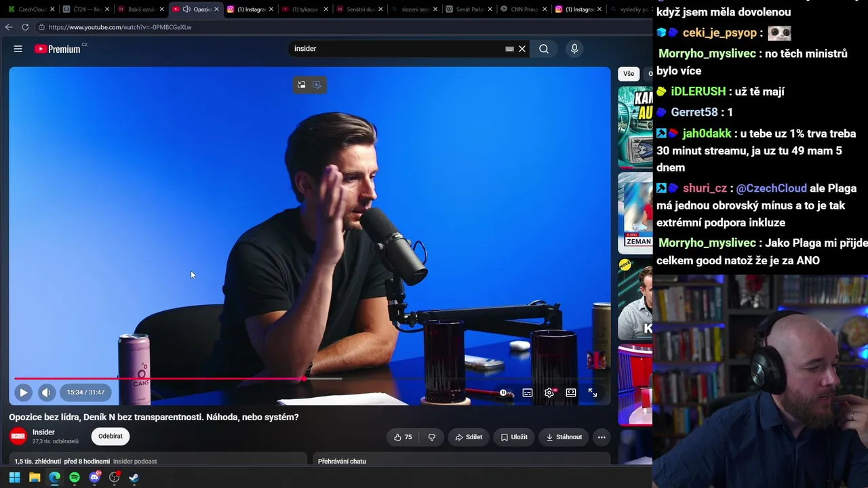Open Steam from taskbar
Image resolution: width=868 pixels, height=488 pixels.
click(x=134, y=477)
